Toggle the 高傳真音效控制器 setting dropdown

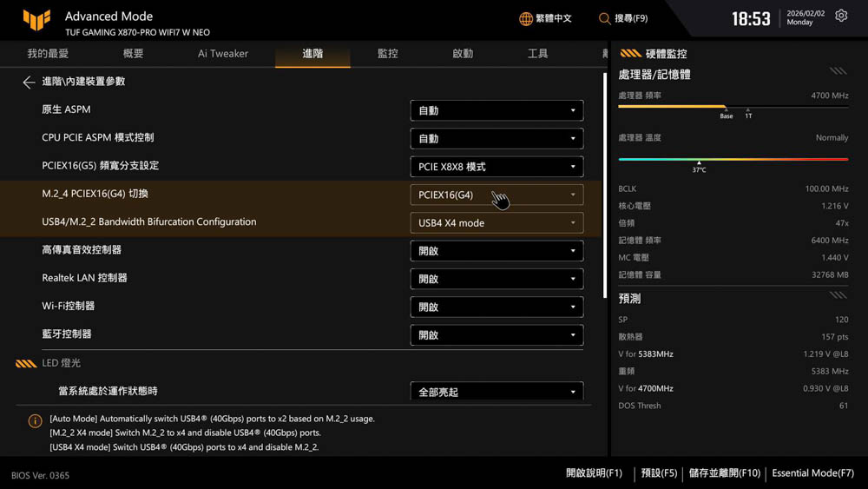click(x=496, y=251)
